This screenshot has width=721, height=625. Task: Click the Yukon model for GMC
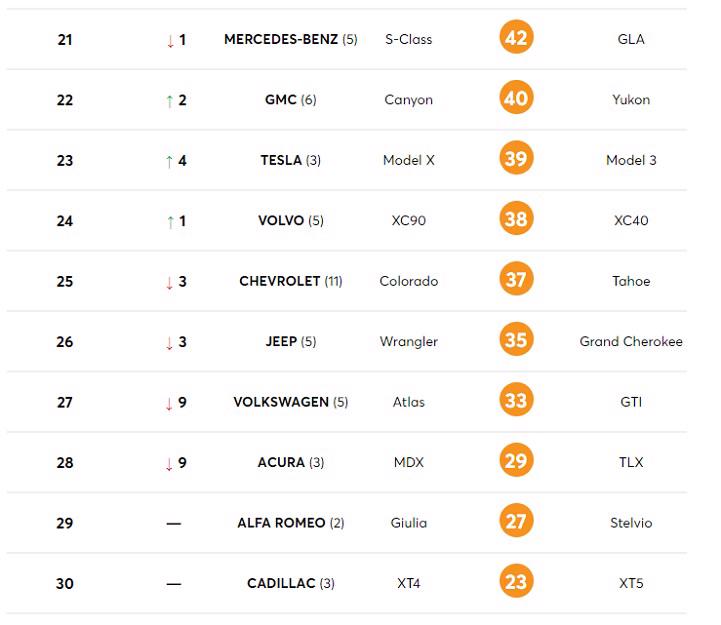coord(631,100)
